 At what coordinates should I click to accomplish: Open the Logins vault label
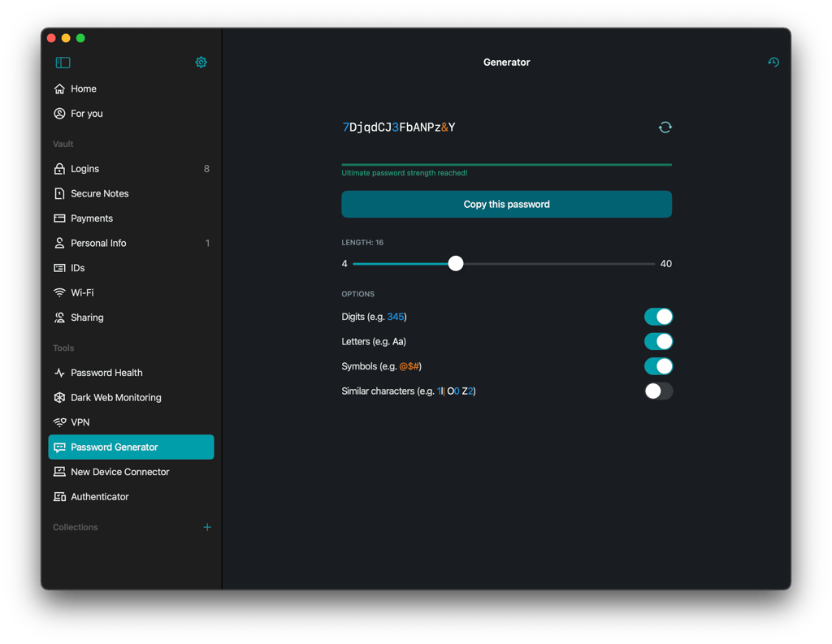tap(84, 169)
